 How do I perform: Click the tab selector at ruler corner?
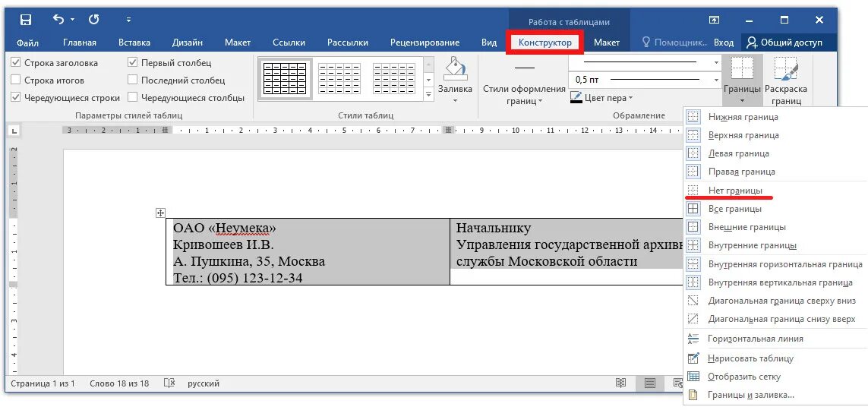point(14,131)
